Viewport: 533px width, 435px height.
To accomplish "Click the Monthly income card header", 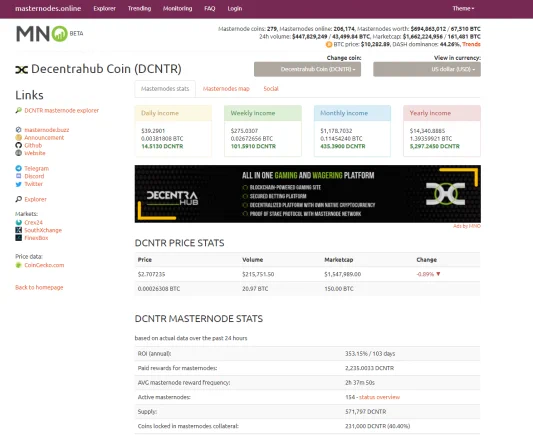I will [x=352, y=113].
